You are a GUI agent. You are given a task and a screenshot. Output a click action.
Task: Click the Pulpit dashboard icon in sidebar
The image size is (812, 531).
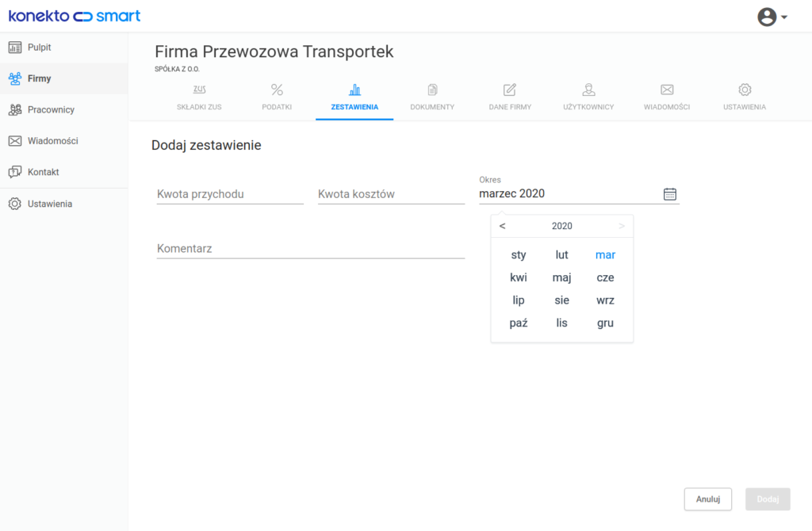15,48
